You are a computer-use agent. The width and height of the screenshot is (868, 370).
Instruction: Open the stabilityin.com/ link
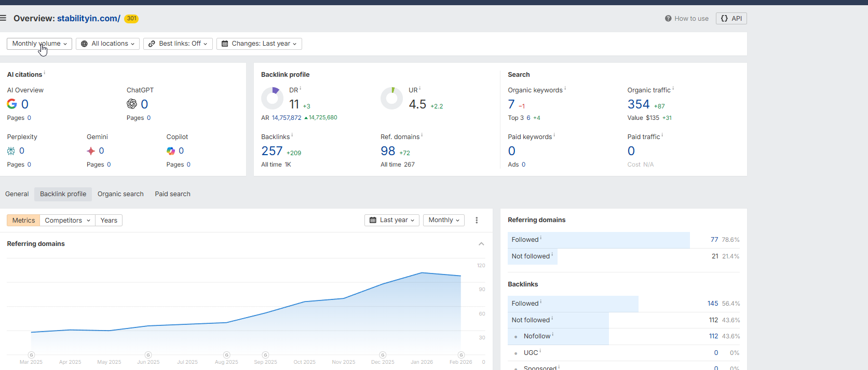coord(88,19)
